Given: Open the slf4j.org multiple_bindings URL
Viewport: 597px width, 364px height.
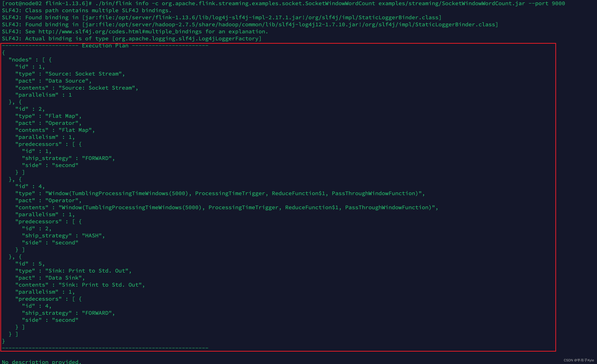Looking at the screenshot, I should pyautogui.click(x=120, y=32).
